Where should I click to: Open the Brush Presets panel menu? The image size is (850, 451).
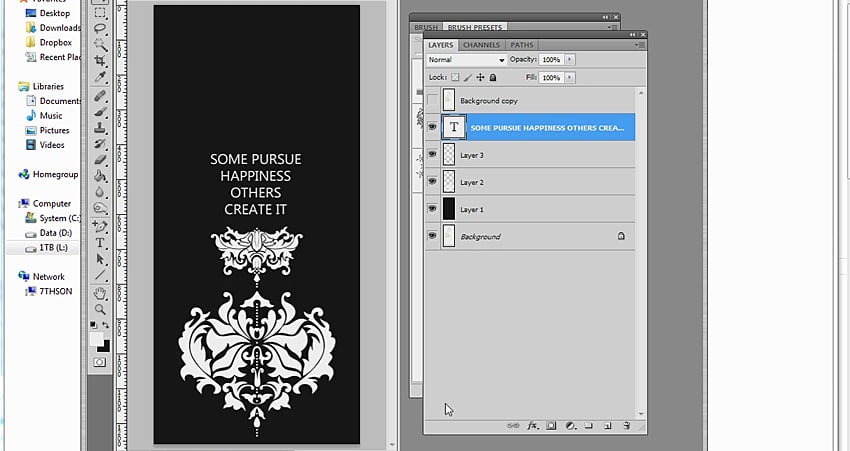[x=613, y=27]
